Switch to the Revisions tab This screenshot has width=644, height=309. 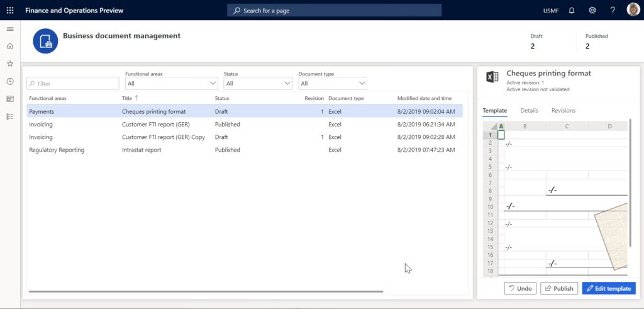point(563,111)
